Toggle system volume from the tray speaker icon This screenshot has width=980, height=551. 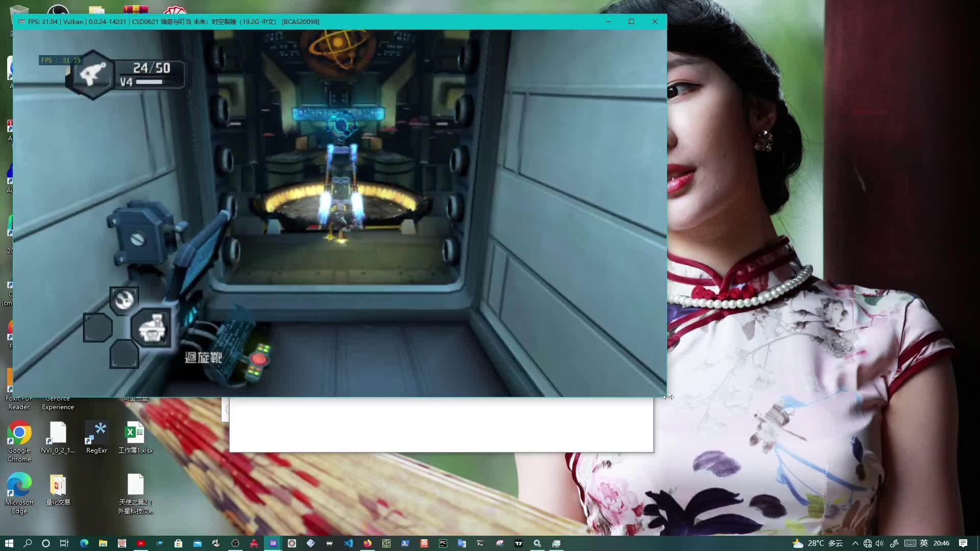click(x=879, y=543)
